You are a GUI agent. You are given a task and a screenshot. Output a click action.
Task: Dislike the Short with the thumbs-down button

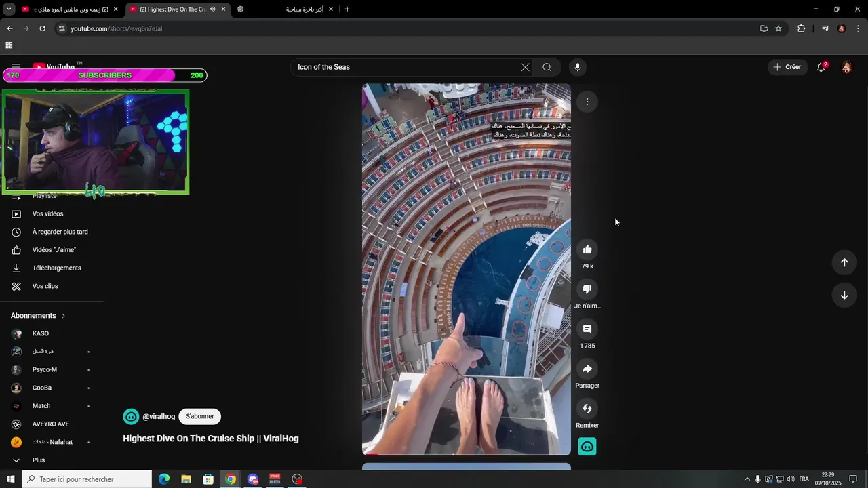[587, 289]
